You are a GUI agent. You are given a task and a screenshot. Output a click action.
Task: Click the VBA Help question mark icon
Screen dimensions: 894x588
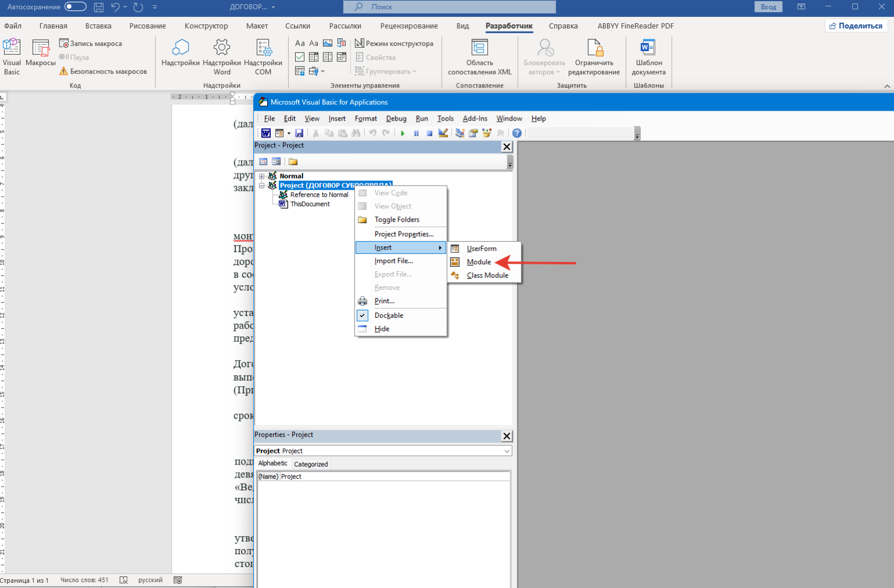click(516, 133)
